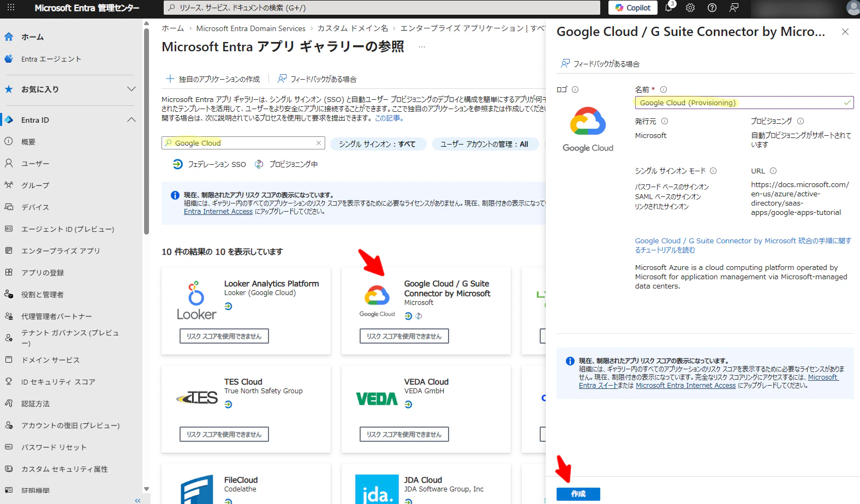Open the portal app launcher grid
860x504 pixels.
pyautogui.click(x=11, y=8)
